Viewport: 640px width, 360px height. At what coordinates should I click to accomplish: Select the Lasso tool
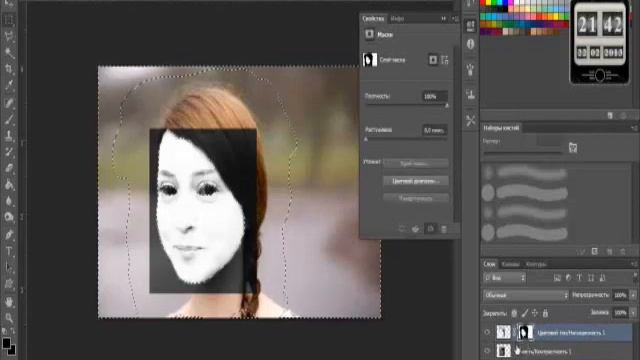click(x=9, y=36)
